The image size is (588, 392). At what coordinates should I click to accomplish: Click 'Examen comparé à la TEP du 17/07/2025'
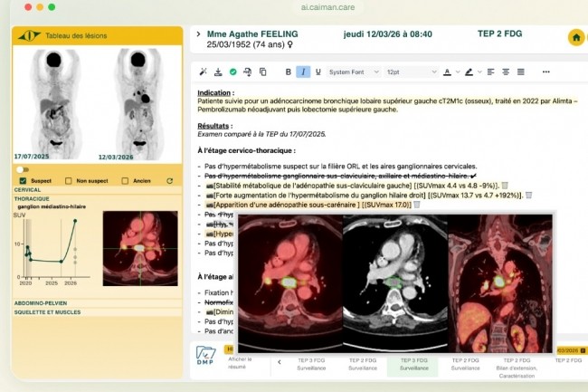click(x=261, y=134)
